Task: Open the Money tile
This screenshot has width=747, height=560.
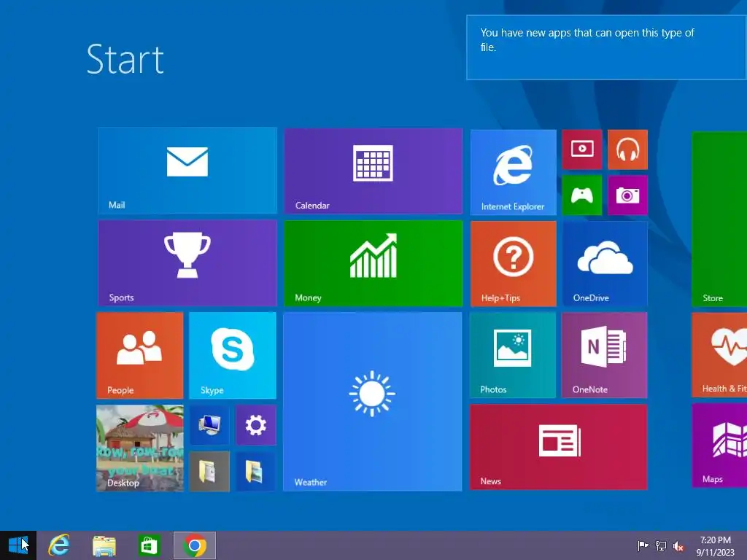Action: pos(373,262)
